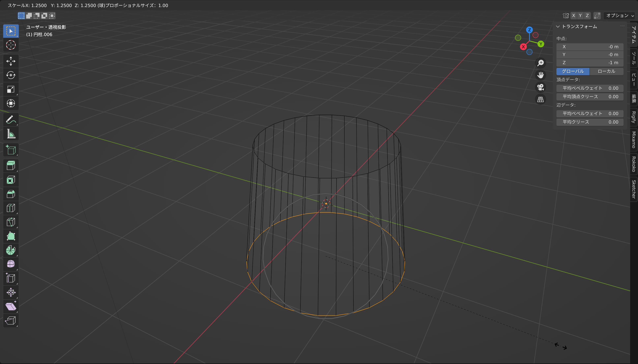Choose the Move tool
The image size is (638, 364).
click(x=11, y=61)
